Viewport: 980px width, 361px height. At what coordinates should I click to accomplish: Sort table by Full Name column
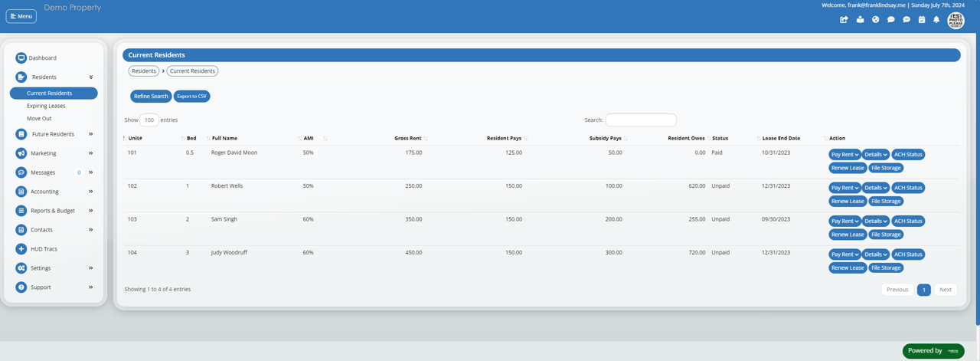click(224, 139)
